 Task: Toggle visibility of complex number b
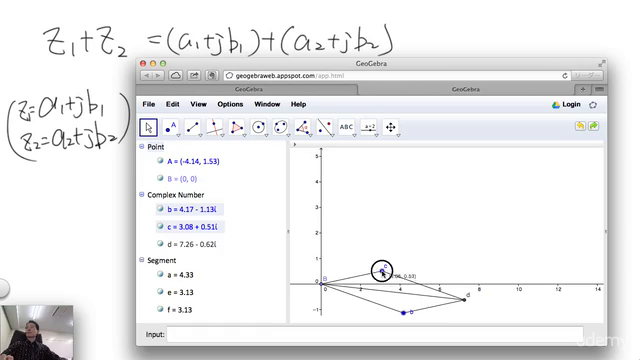pyautogui.click(x=160, y=209)
